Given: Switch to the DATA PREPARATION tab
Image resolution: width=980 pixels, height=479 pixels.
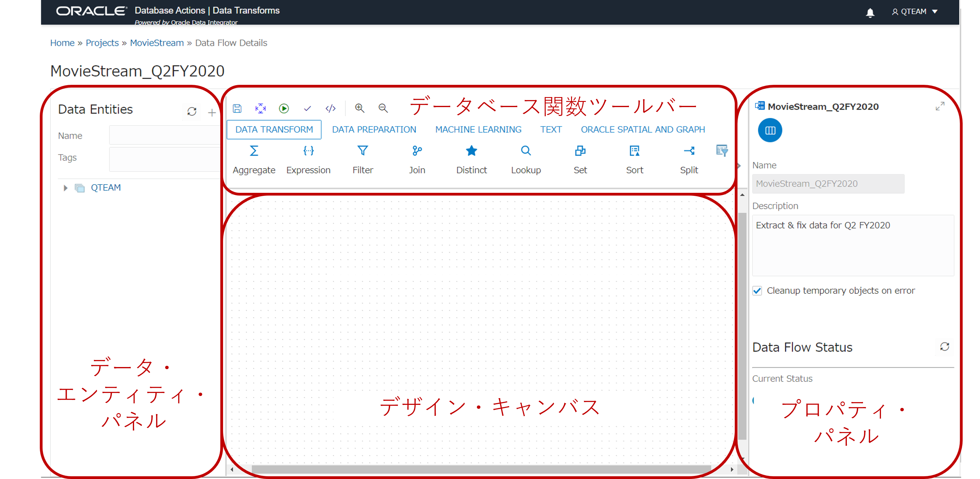Looking at the screenshot, I should click(x=374, y=129).
